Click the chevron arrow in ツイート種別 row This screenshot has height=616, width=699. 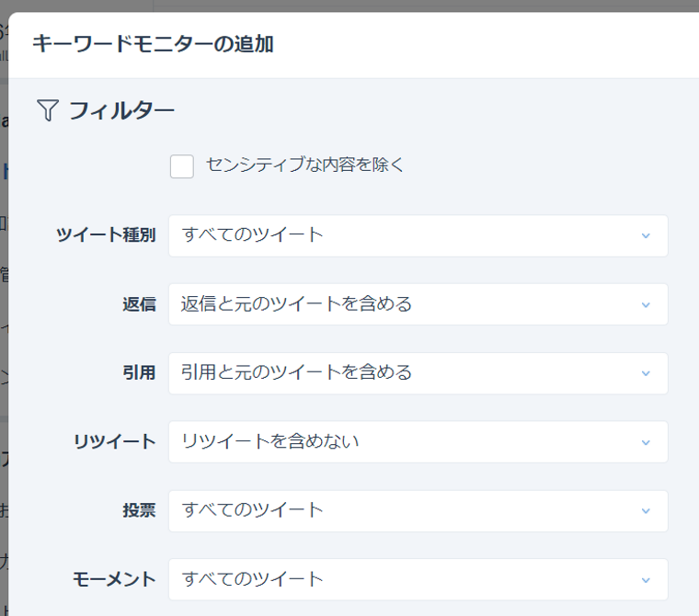click(646, 236)
